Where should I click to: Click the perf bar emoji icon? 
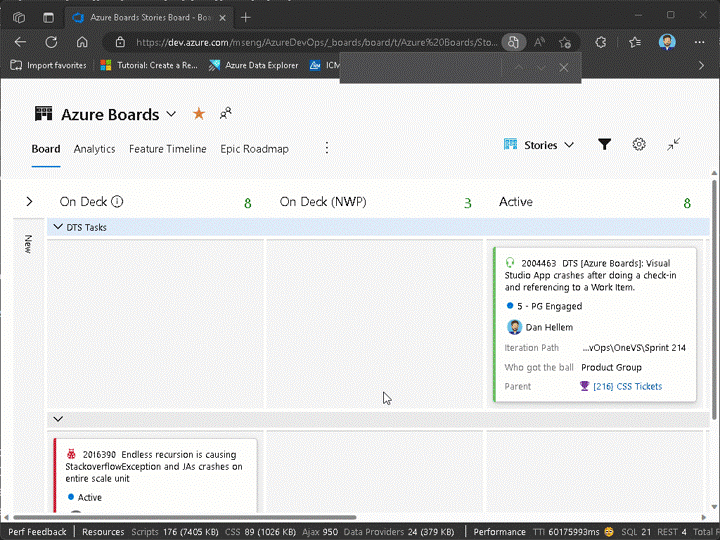coord(609,532)
